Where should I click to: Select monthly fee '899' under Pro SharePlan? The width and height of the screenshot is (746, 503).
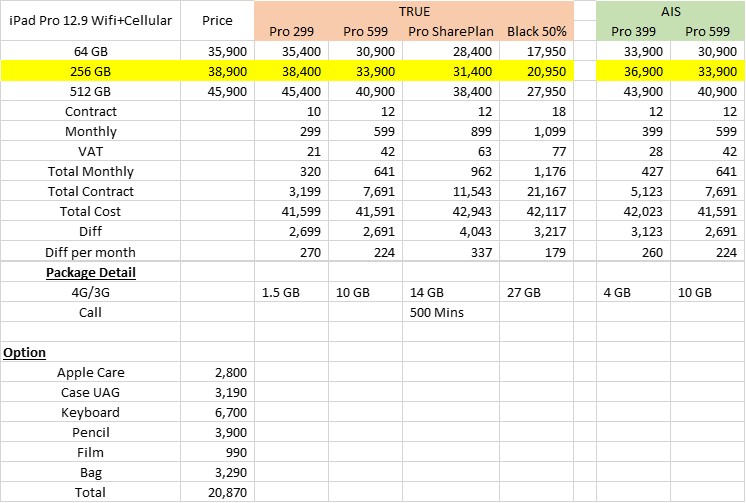pos(451,131)
